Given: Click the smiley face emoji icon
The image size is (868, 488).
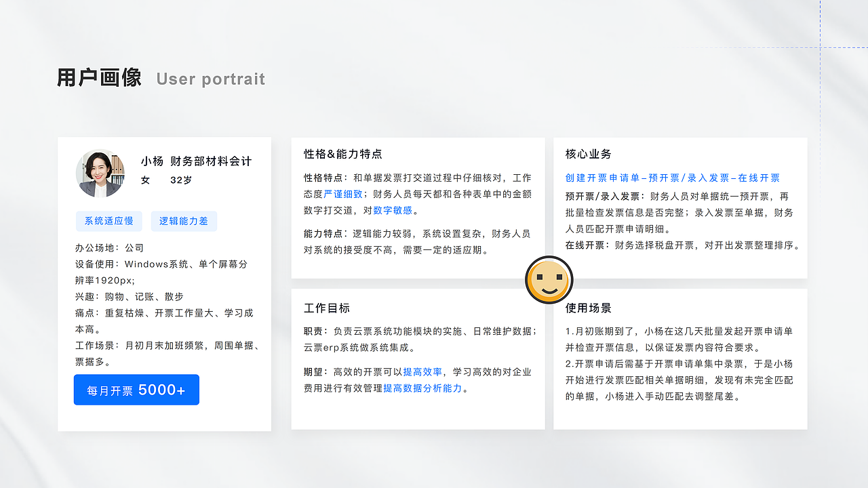Looking at the screenshot, I should pos(549,279).
